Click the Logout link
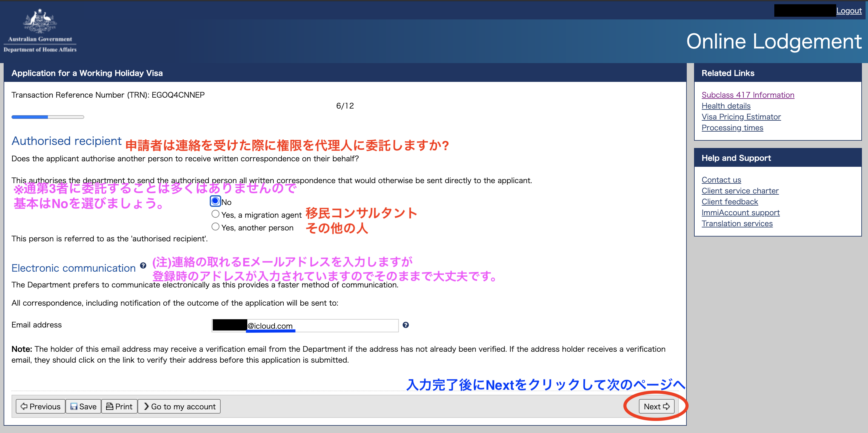This screenshot has width=868, height=433. [849, 11]
